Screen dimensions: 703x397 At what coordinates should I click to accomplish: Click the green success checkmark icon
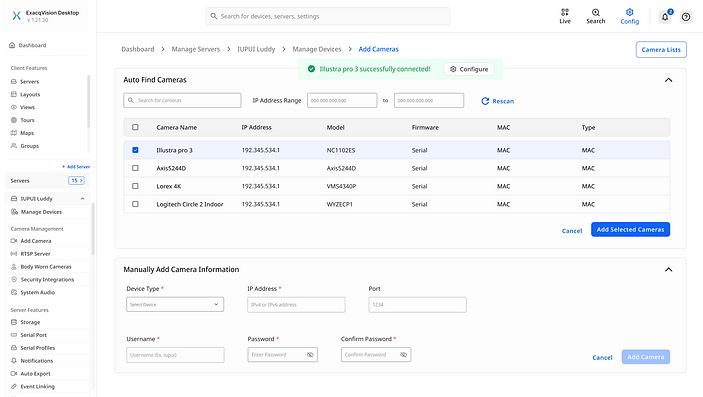click(311, 69)
